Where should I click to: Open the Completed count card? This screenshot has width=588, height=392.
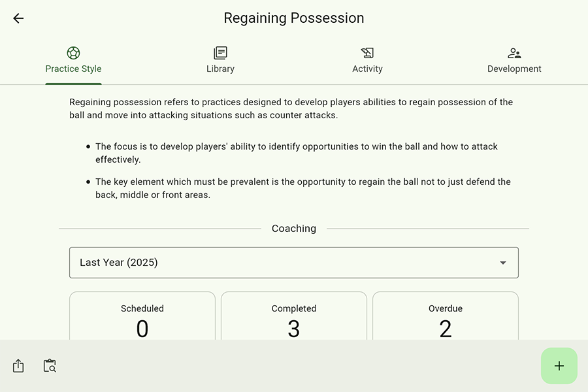click(x=294, y=317)
